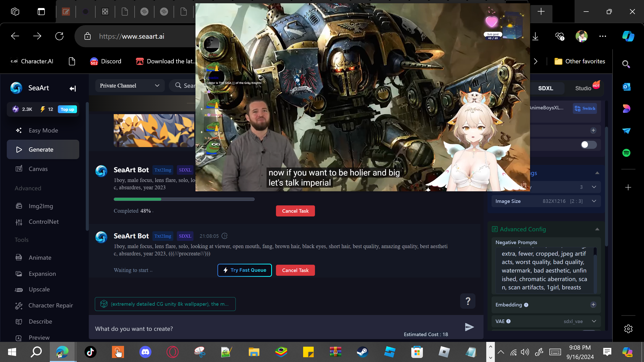
Task: Click Try Fast Queue
Action: click(x=245, y=270)
